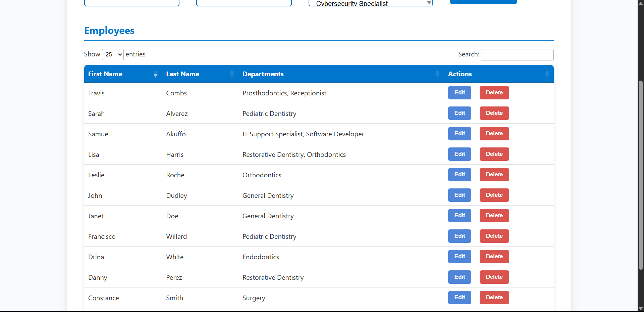
Task: Delete Janet Doe record
Action: pyautogui.click(x=494, y=216)
